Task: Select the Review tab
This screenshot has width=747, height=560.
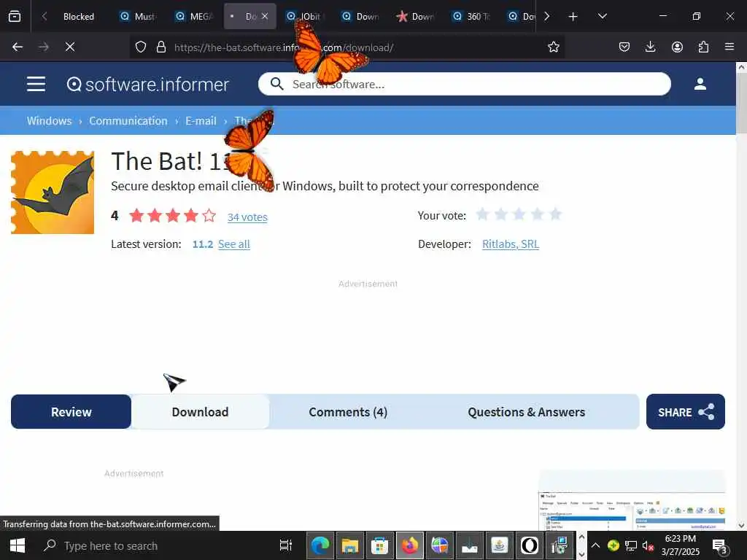Action: pos(71,412)
